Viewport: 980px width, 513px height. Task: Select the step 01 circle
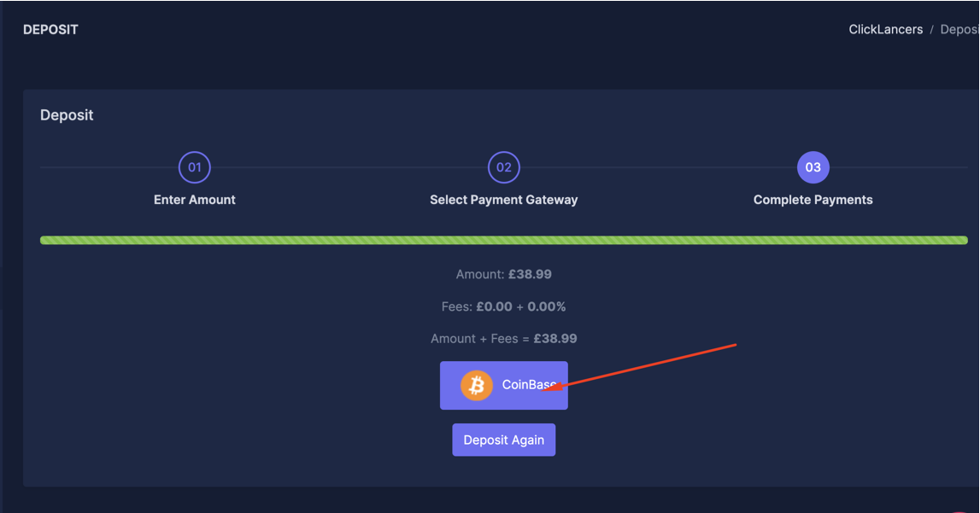195,167
